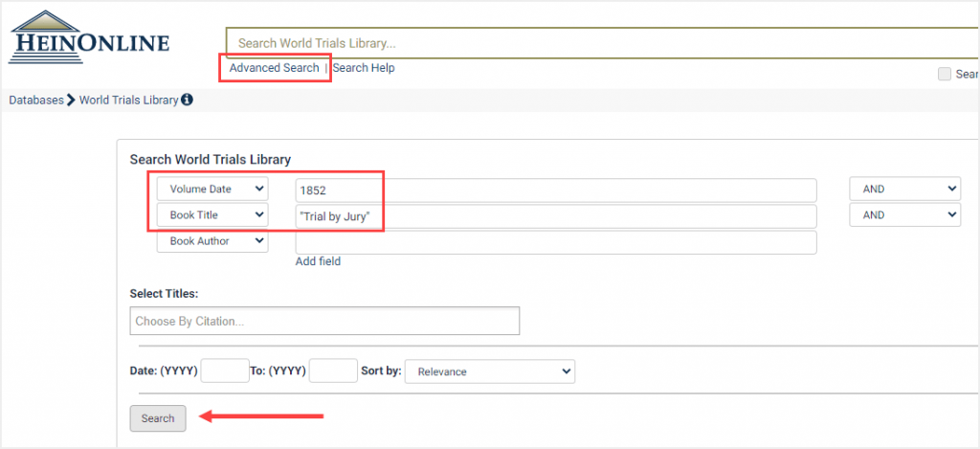Viewport: 980px width, 449px height.
Task: Change the AND operator for Volume Date row
Action: [904, 189]
